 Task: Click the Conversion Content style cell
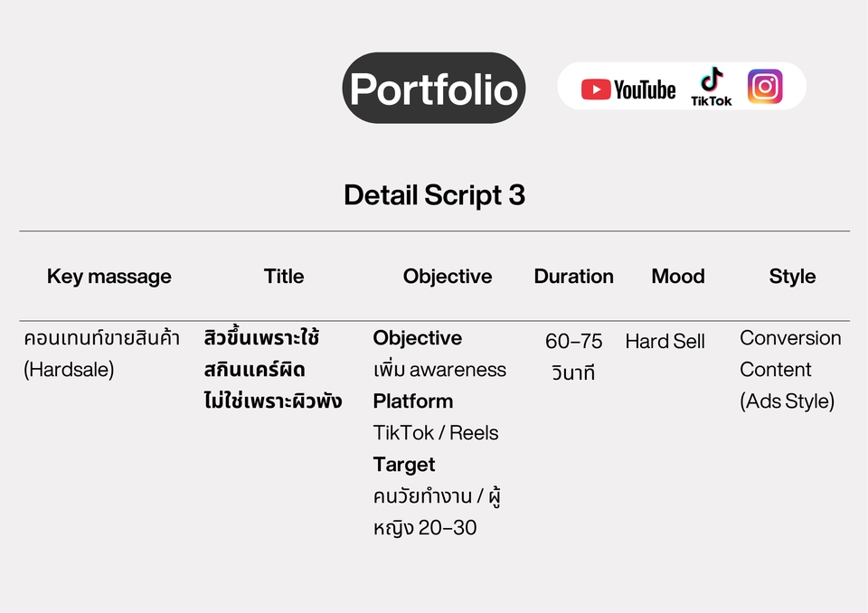[x=790, y=369]
